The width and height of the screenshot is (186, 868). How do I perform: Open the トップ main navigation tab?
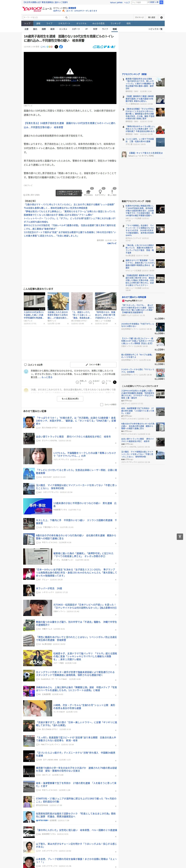(27, 23)
